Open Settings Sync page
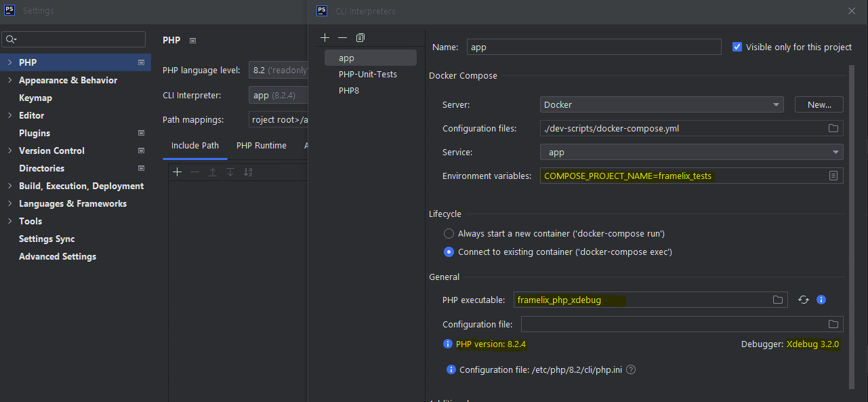This screenshot has width=868, height=402. pyautogui.click(x=47, y=239)
